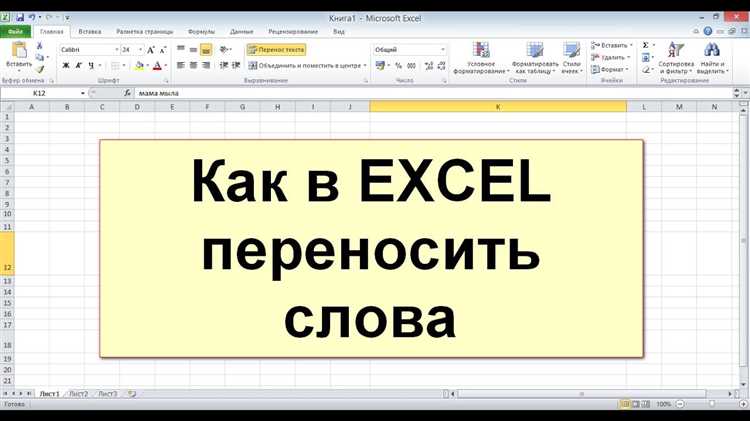Open the Calibri font name dropdown
The image size is (750, 421).
tap(116, 50)
